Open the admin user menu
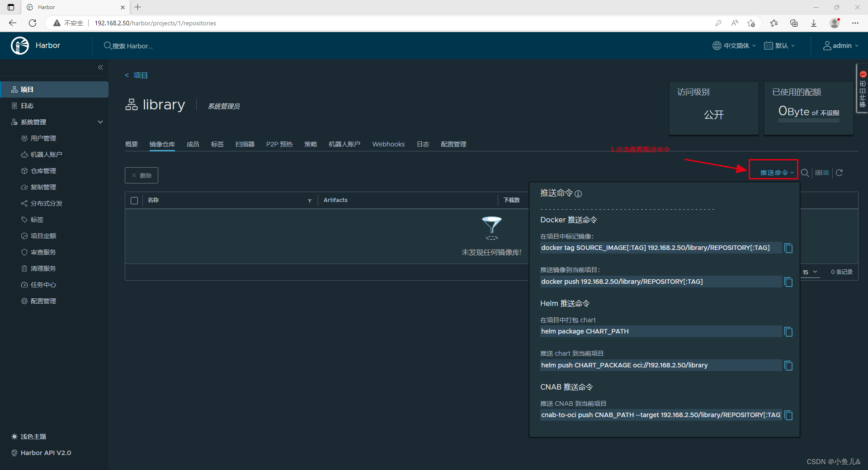 pyautogui.click(x=840, y=46)
